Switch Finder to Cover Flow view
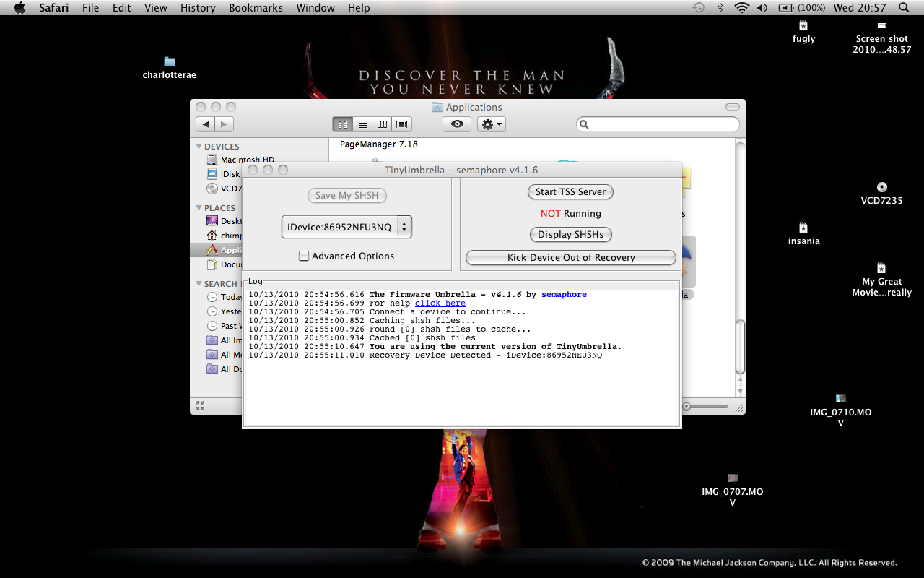The height and width of the screenshot is (578, 924). tap(402, 124)
